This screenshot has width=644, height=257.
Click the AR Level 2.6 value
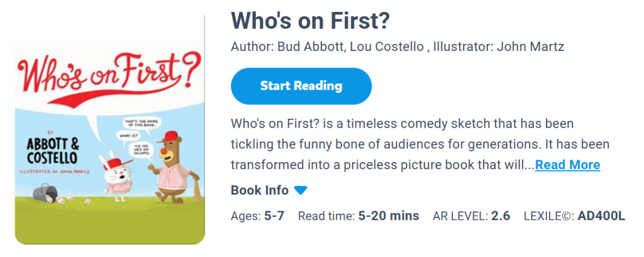click(x=500, y=216)
